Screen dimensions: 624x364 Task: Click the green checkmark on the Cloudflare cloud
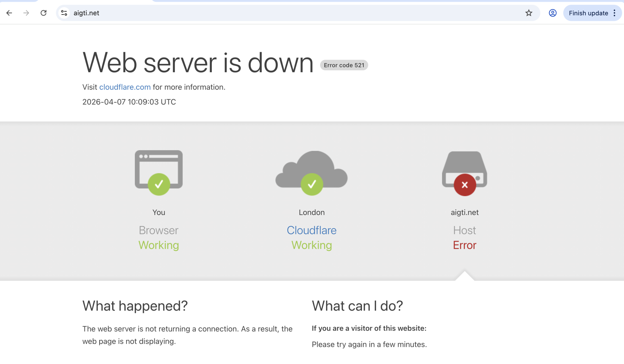[x=312, y=184]
